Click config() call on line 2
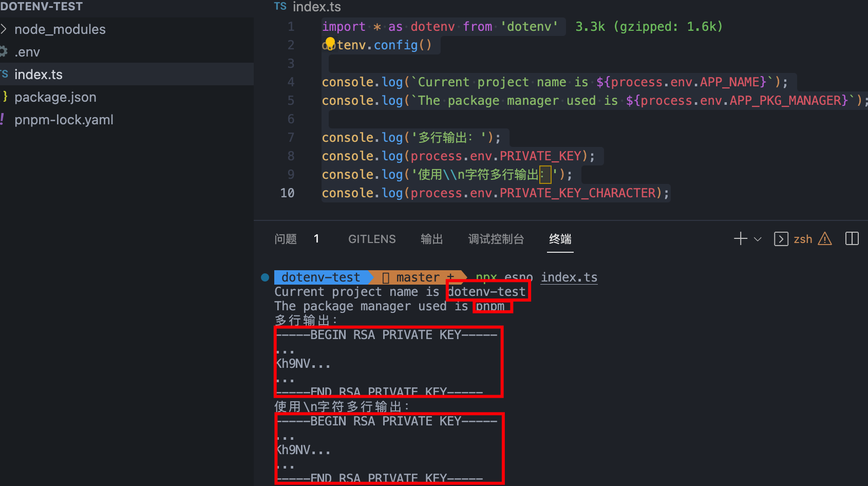Screen dimensions: 868x486 point(402,45)
